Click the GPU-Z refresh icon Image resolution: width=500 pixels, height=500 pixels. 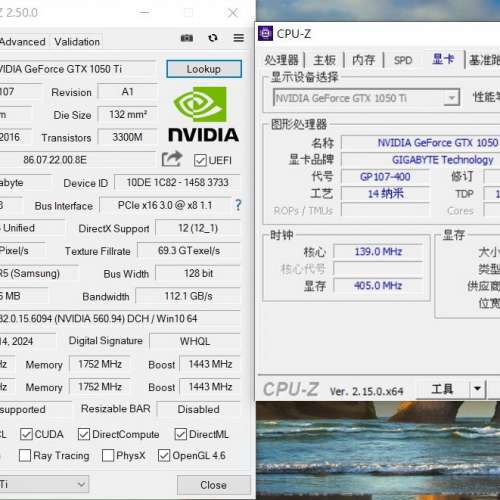tap(213, 38)
